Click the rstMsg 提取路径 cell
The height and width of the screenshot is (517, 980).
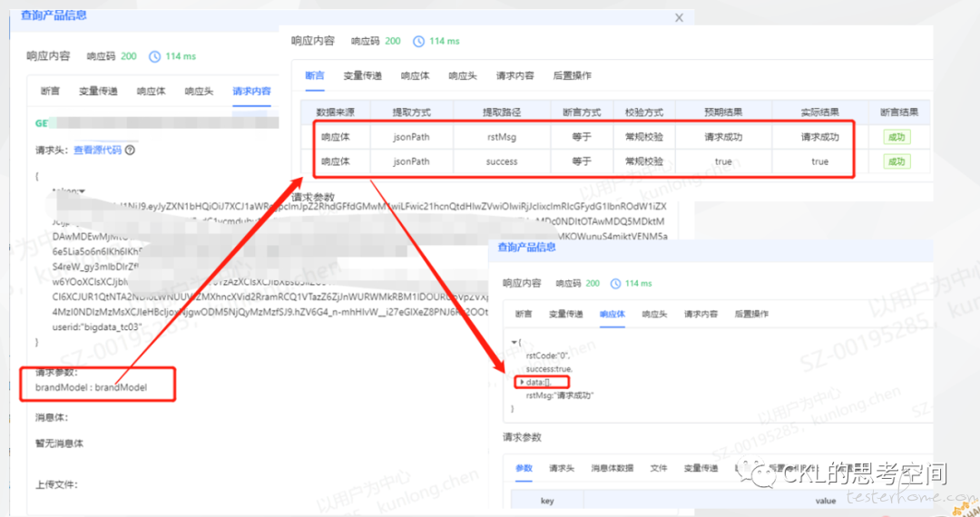click(x=502, y=137)
